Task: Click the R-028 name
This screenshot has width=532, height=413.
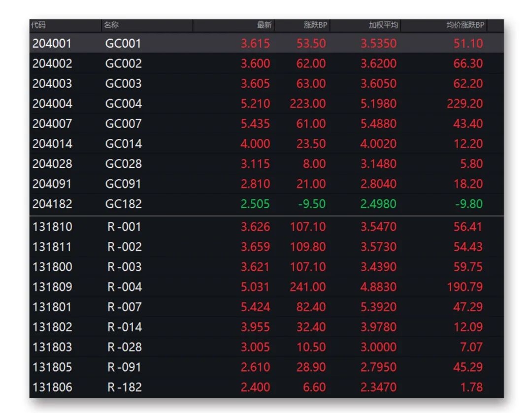Action: 124,347
